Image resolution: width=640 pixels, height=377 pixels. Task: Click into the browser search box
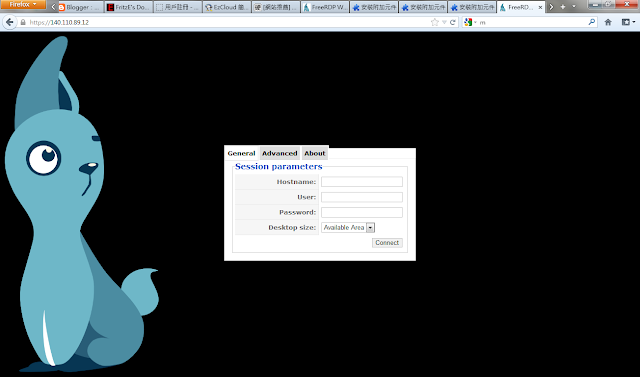(x=533, y=22)
